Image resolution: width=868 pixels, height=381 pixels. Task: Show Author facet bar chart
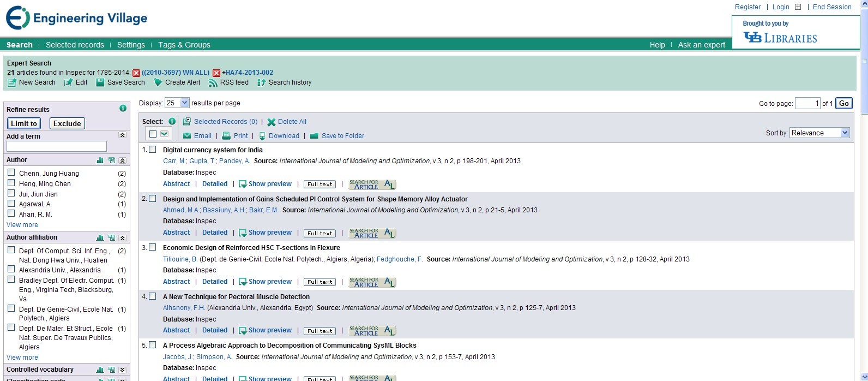click(100, 160)
